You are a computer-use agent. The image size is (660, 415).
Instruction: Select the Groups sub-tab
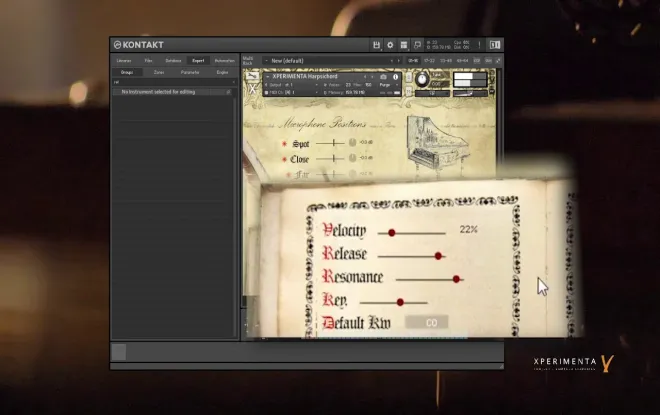pos(127,72)
